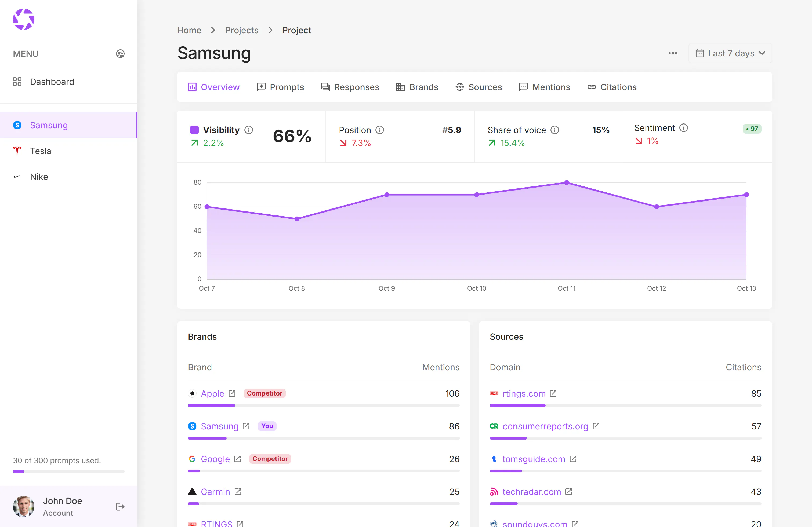
Task: Select the Nike project in sidebar
Action: pyautogui.click(x=68, y=177)
